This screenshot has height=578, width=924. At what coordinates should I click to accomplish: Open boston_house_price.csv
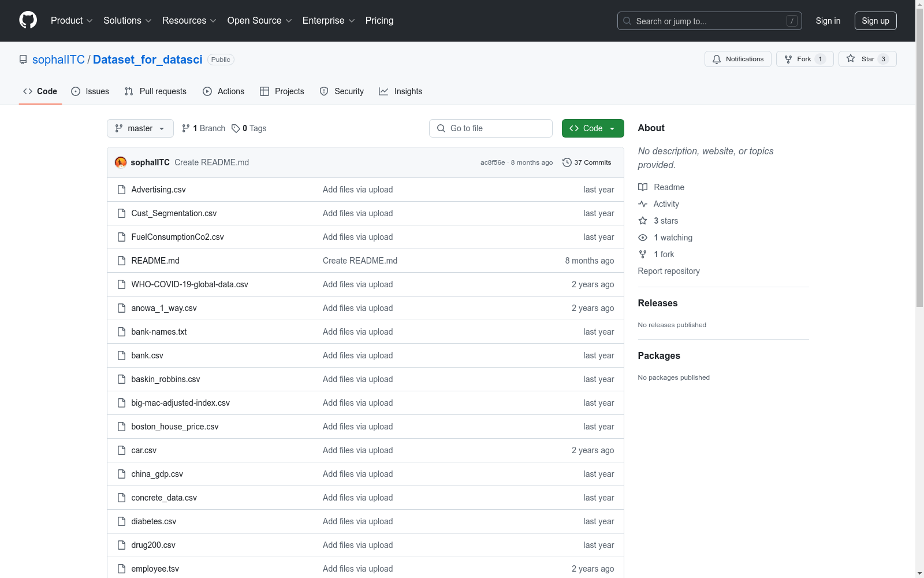[x=175, y=427]
